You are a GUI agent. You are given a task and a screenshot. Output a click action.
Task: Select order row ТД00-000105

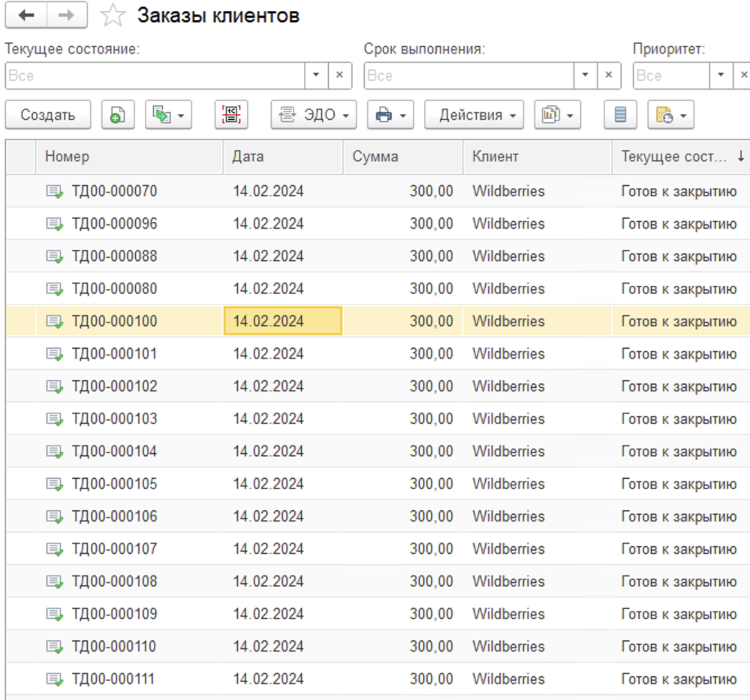pyautogui.click(x=114, y=484)
